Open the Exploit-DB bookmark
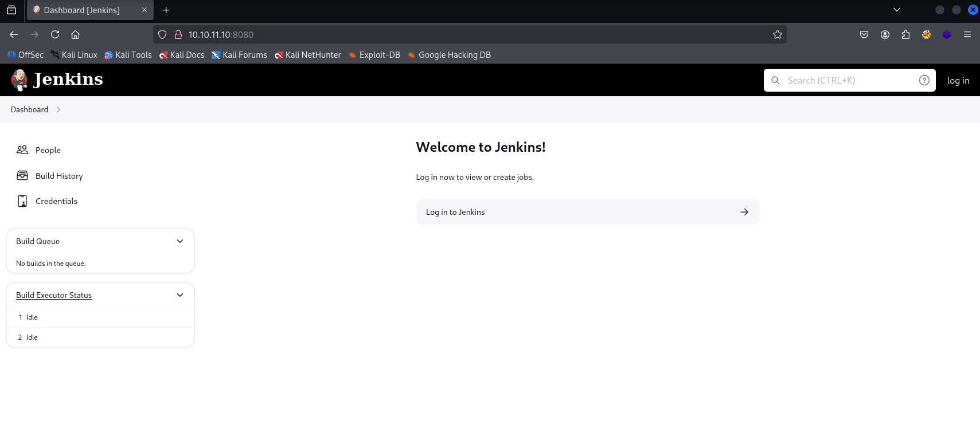This screenshot has width=980, height=440. 374,55
